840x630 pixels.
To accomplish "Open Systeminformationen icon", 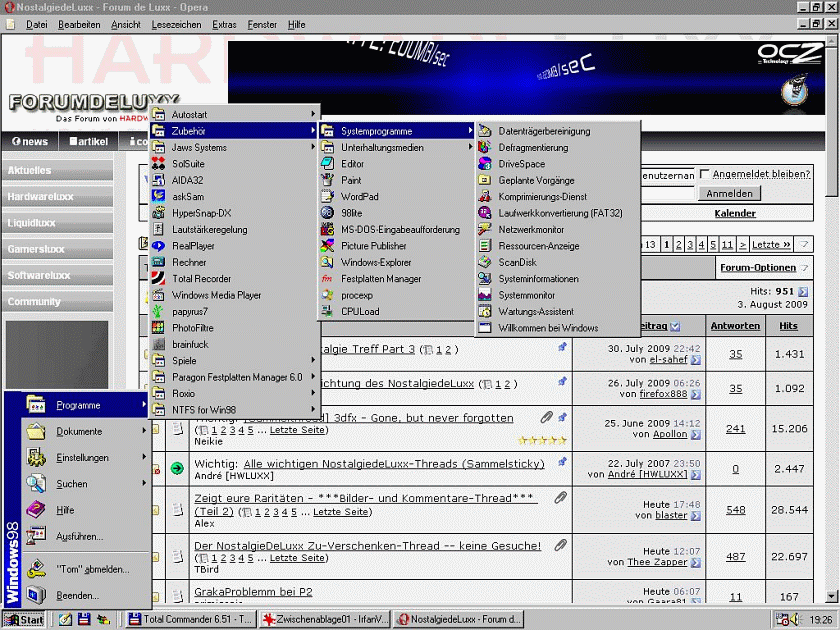I will pos(485,279).
